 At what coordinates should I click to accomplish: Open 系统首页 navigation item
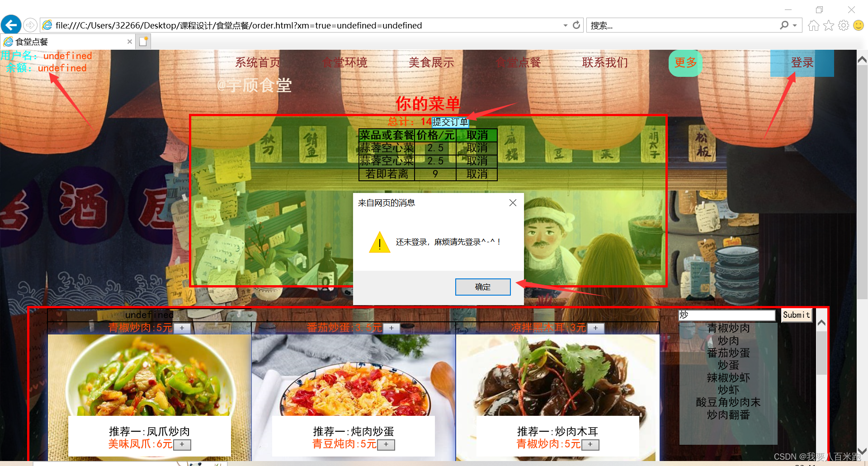pyautogui.click(x=258, y=62)
